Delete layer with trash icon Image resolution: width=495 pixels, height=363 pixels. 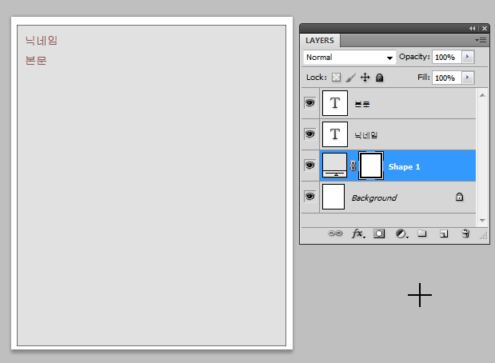466,234
